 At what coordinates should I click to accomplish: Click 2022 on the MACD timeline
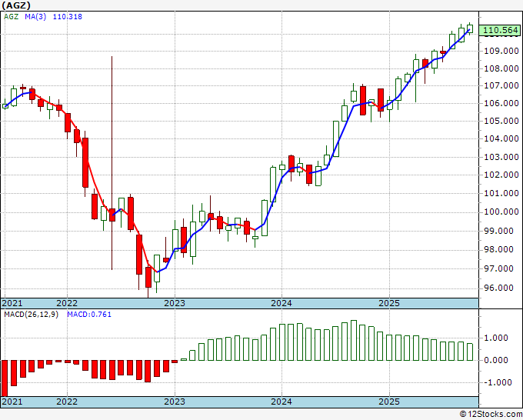67,402
